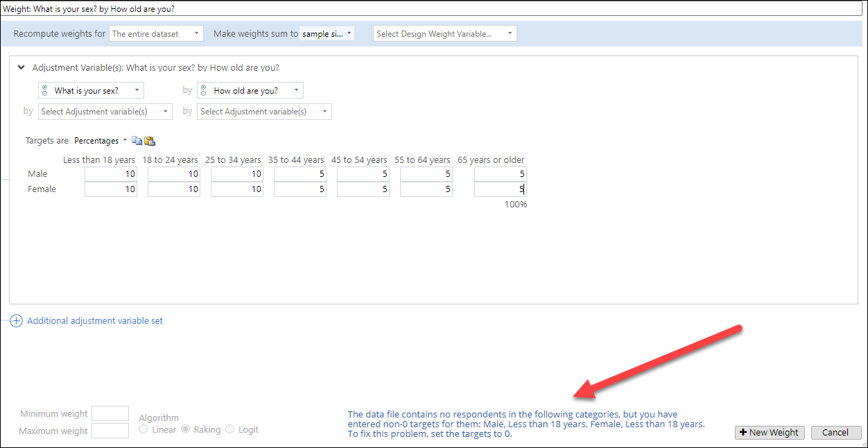Select the Linear algorithm radio button

pos(144,429)
